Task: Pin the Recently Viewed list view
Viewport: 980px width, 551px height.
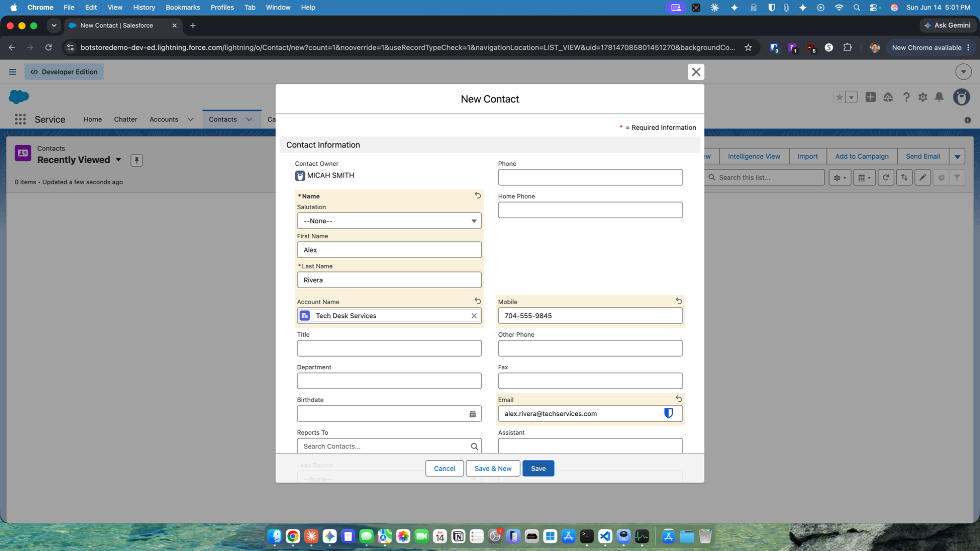Action: tap(136, 160)
